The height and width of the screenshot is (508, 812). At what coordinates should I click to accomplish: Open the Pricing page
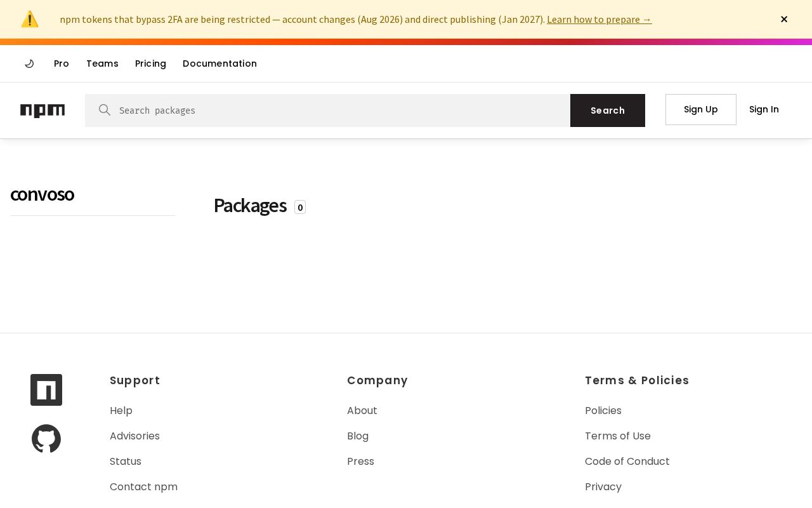tap(150, 63)
